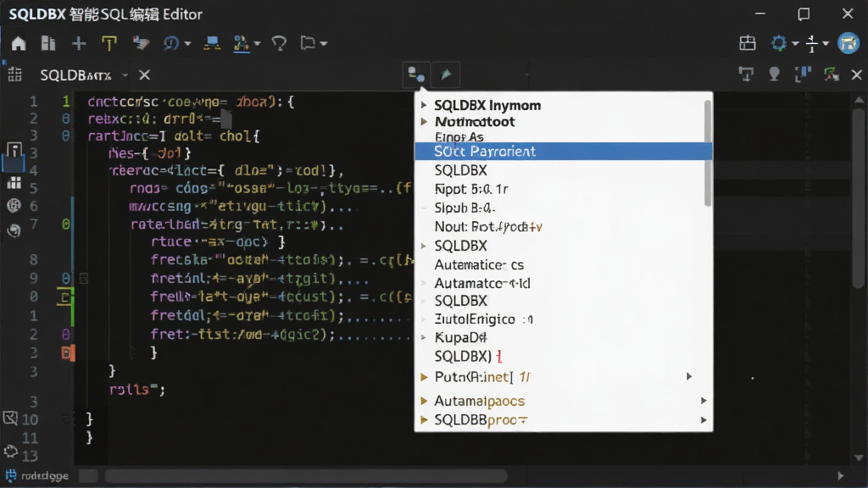The width and height of the screenshot is (868, 488).
Task: Click the table layout icon beside the gear
Action: click(748, 43)
